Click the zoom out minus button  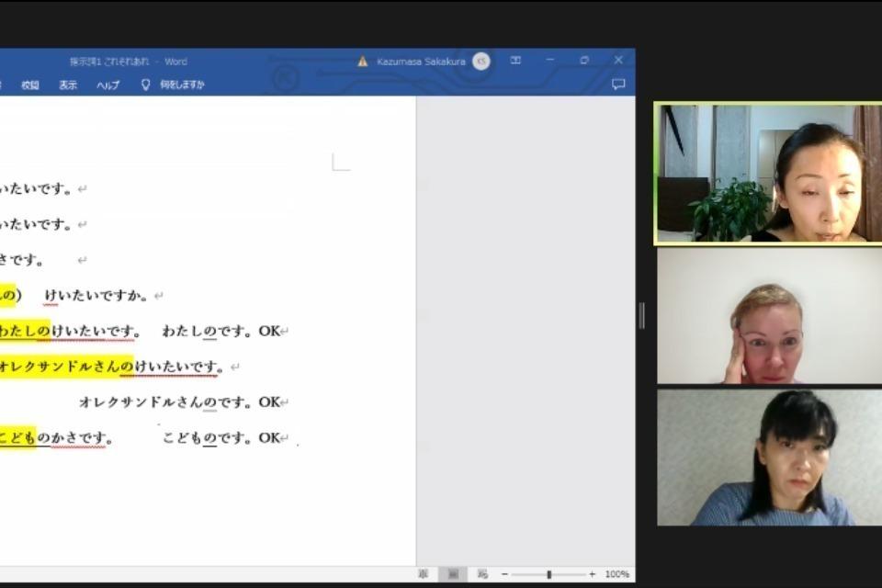(x=504, y=574)
